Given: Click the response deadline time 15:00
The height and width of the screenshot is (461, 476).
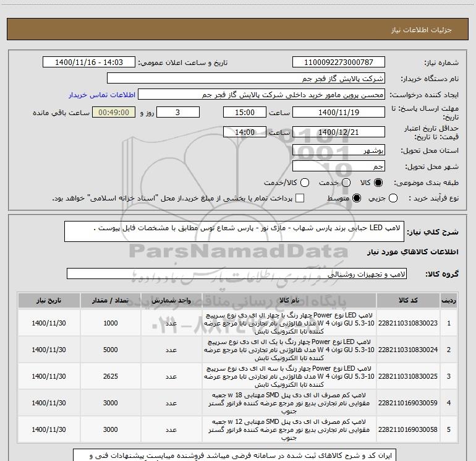Looking at the screenshot, I should pos(245,112).
